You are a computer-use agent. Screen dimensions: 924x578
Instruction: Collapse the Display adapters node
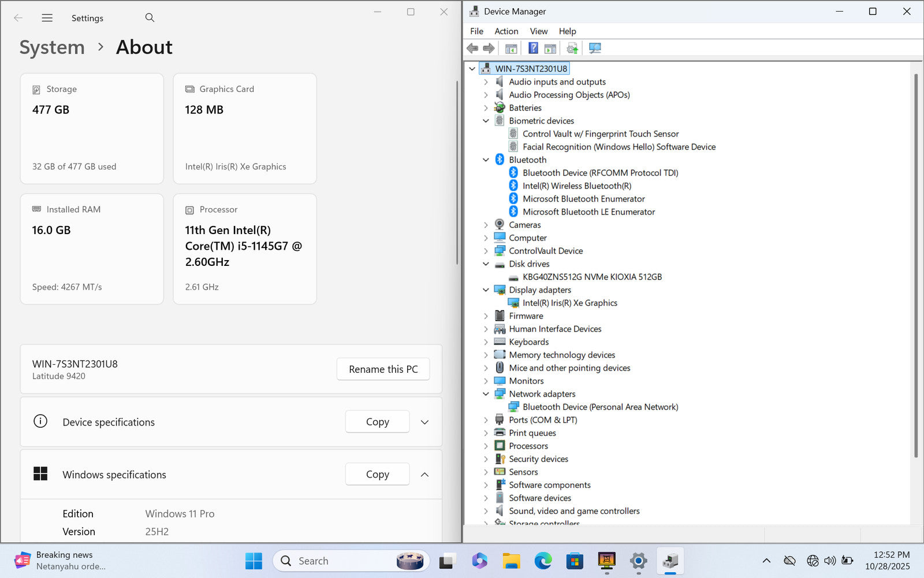coord(486,290)
